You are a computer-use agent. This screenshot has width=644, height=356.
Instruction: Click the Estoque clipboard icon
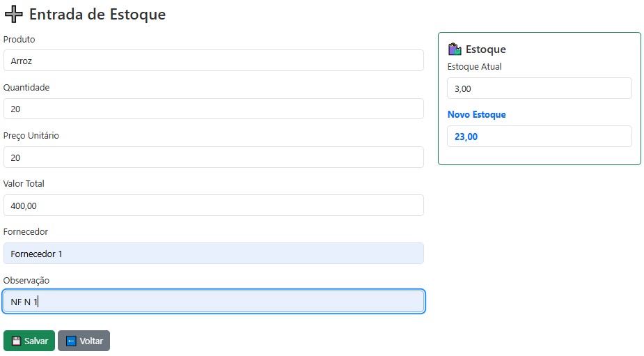(455, 49)
